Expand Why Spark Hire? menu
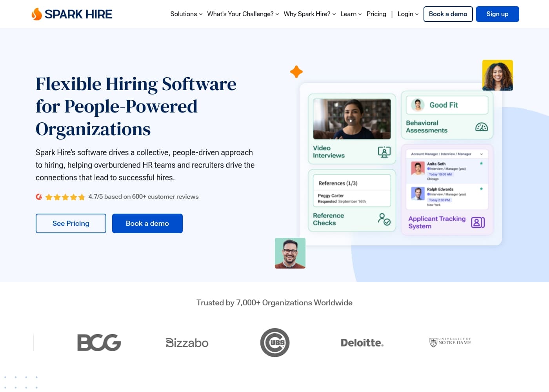Image resolution: width=549 pixels, height=392 pixels. pos(310,14)
